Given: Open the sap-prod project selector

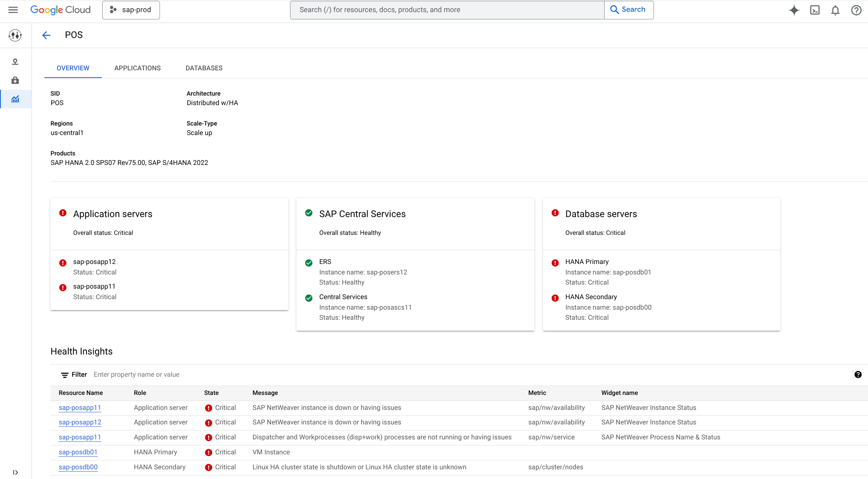Looking at the screenshot, I should point(131,10).
